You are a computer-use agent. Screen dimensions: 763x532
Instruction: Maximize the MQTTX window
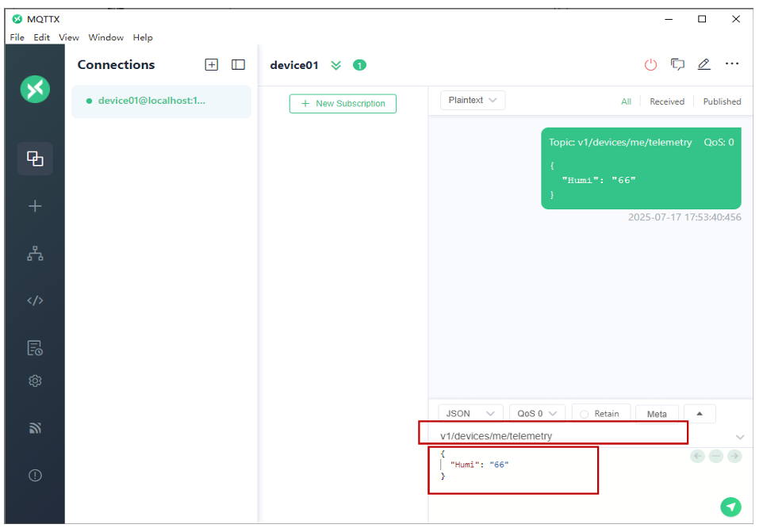pos(702,19)
